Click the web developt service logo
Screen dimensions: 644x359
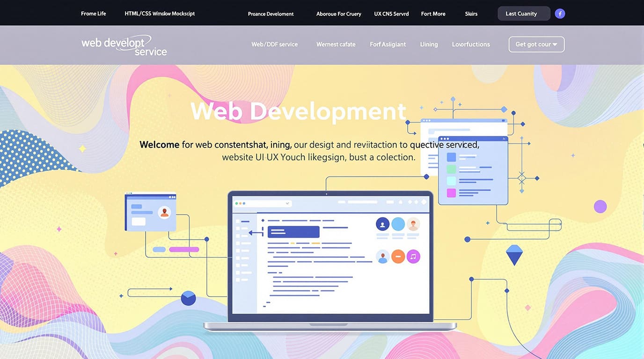pos(124,45)
